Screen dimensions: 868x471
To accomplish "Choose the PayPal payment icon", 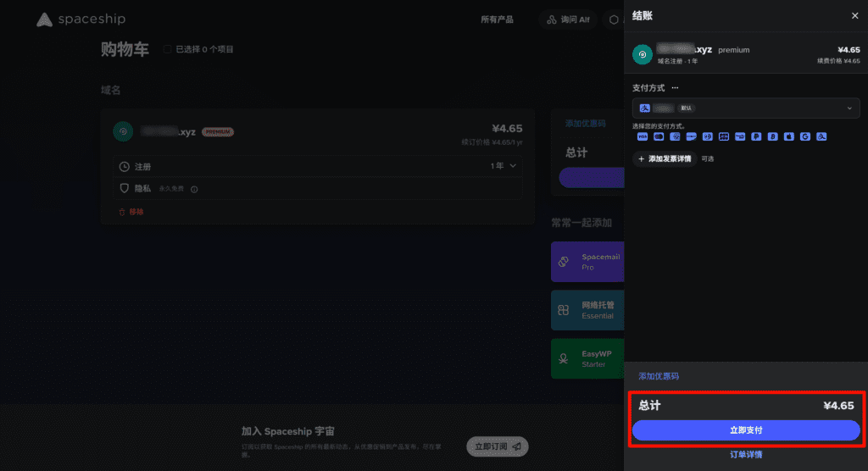I will point(756,136).
